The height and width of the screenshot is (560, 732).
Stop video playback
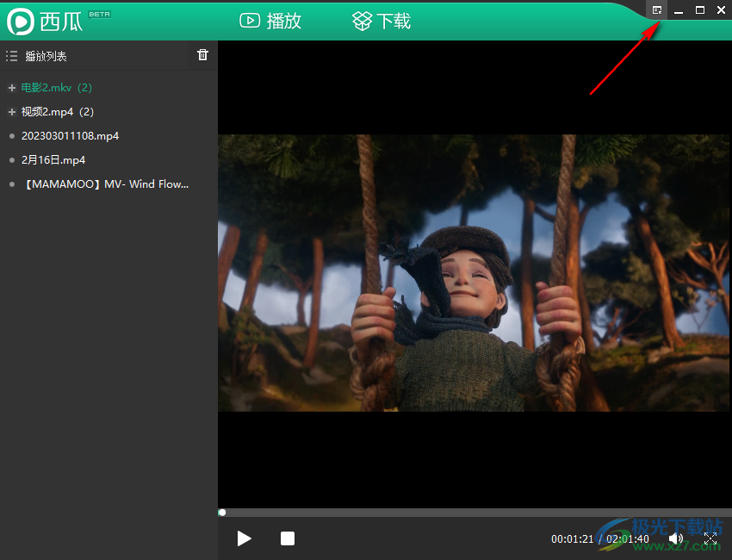288,538
